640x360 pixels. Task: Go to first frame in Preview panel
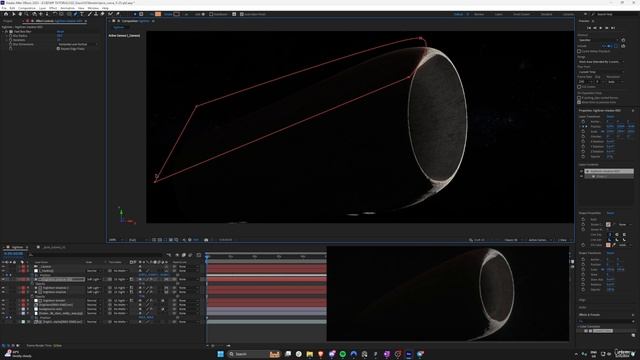point(589,28)
